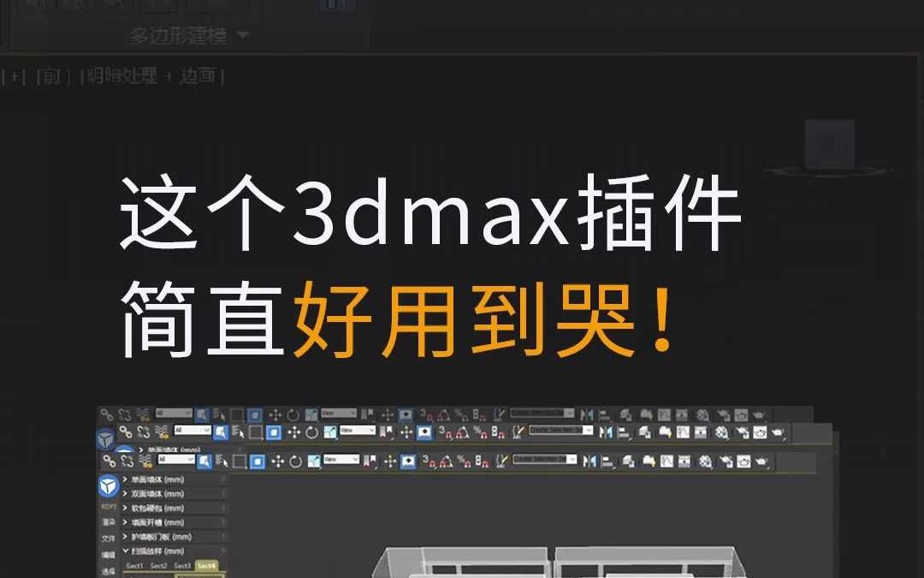924x578 pixels.
Task: Open the 文件 sidebar section
Action: click(109, 539)
